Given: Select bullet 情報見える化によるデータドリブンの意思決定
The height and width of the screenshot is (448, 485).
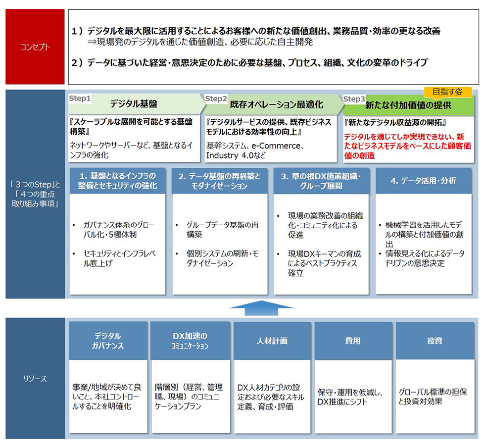Looking at the screenshot, I should (x=425, y=258).
